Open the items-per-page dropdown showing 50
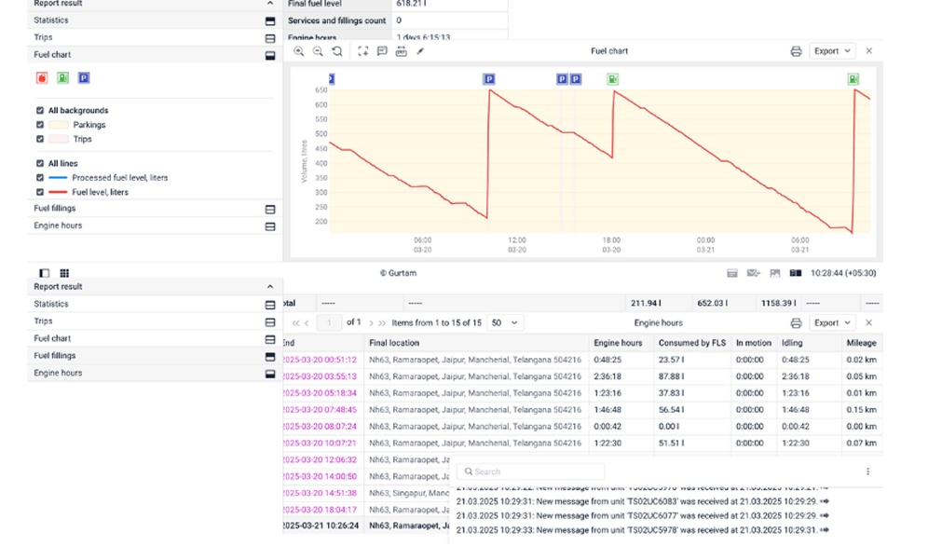Image resolution: width=942 pixels, height=560 pixels. tap(505, 322)
